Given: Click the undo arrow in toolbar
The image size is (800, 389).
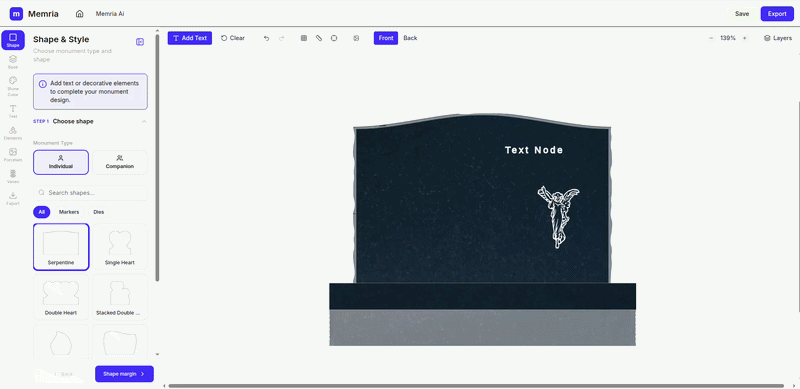Looking at the screenshot, I should (266, 38).
